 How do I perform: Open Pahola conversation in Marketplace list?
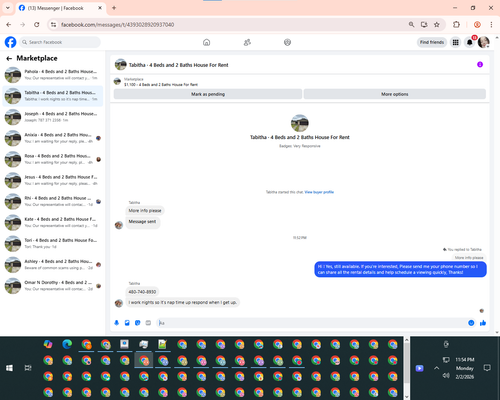(x=53, y=75)
